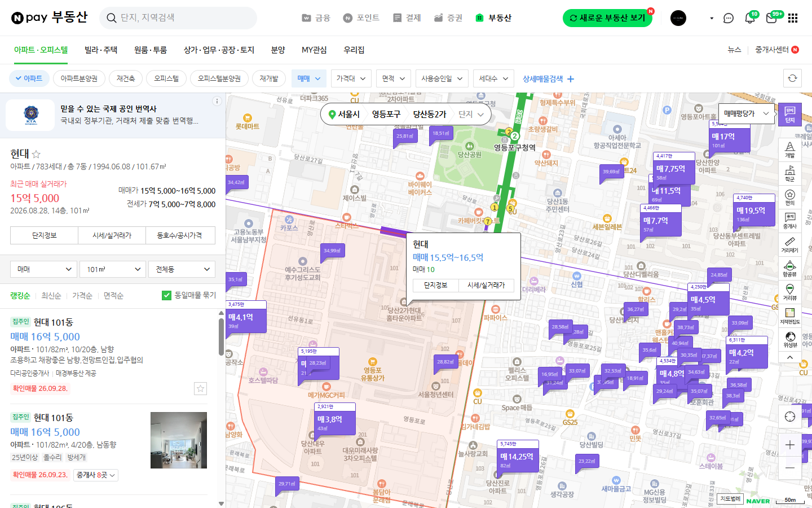This screenshot has height=508, width=812.
Task: Select the 아파트·오피스텔 tab
Action: (x=41, y=50)
